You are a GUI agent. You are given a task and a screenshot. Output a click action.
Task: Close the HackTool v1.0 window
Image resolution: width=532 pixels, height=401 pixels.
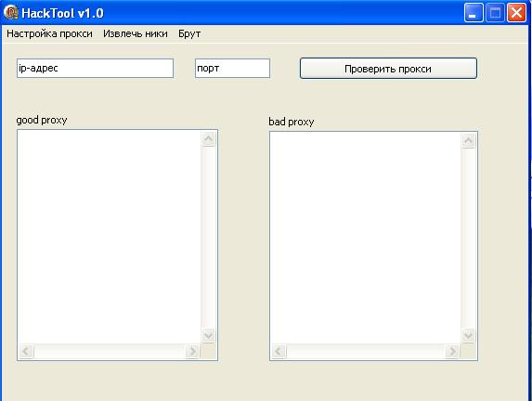pos(516,13)
